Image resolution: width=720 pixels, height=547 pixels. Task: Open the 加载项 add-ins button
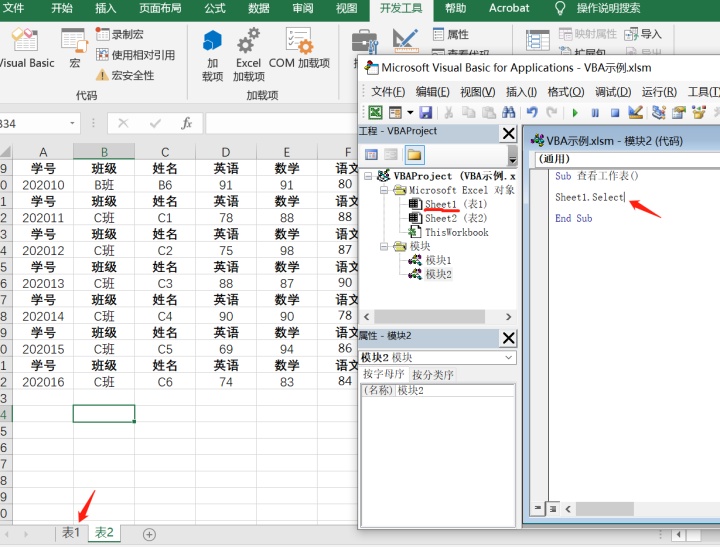(213, 55)
